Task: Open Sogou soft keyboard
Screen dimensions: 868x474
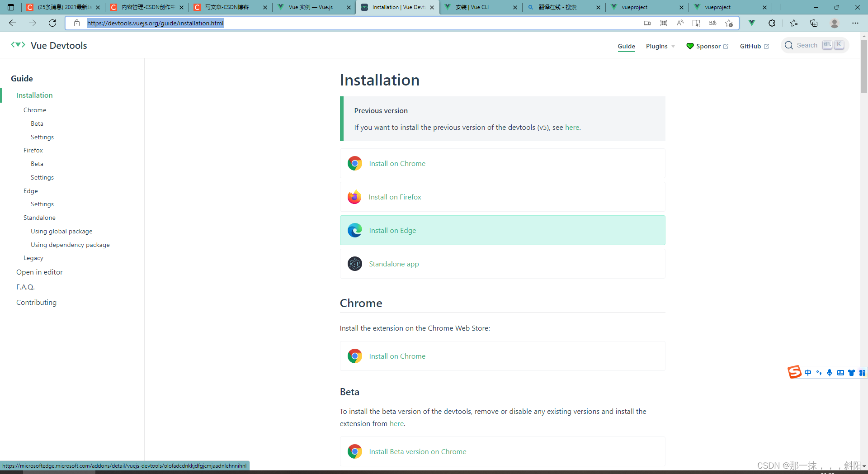Action: (840, 373)
